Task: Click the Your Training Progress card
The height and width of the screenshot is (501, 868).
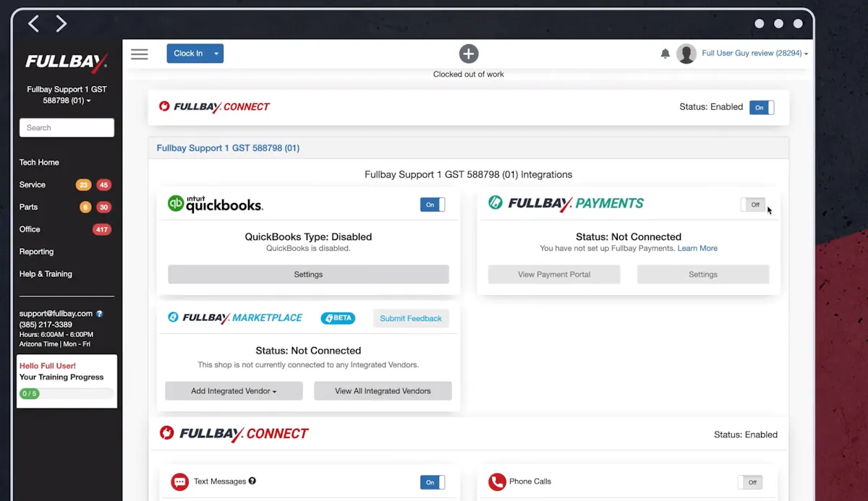Action: tap(67, 381)
